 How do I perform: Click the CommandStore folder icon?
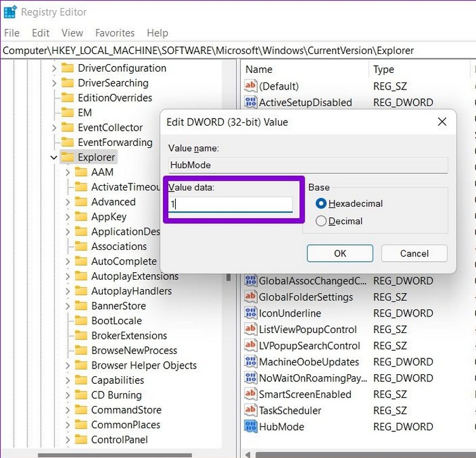tap(81, 410)
